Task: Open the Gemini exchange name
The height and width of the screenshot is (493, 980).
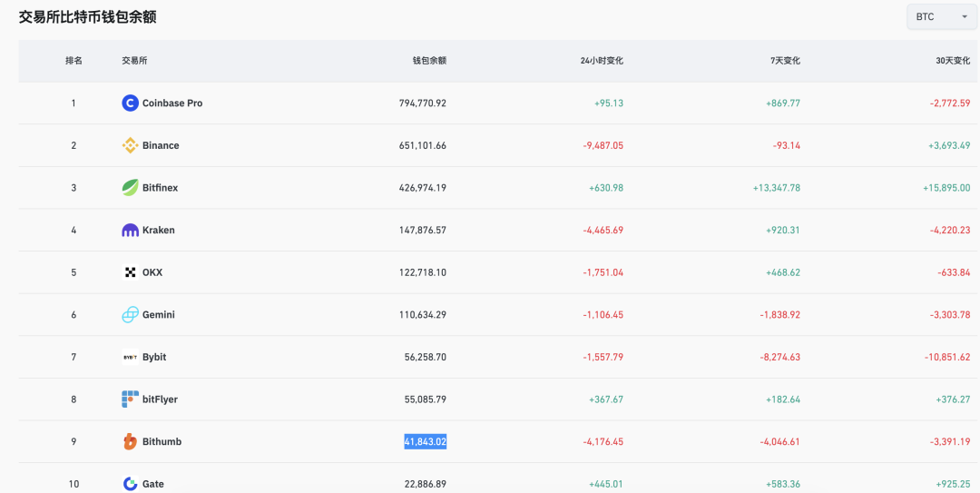Action: point(159,315)
